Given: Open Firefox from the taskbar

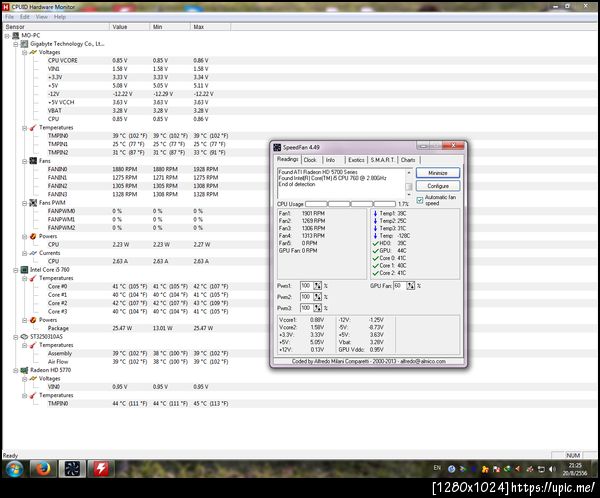Looking at the screenshot, I should (43, 469).
